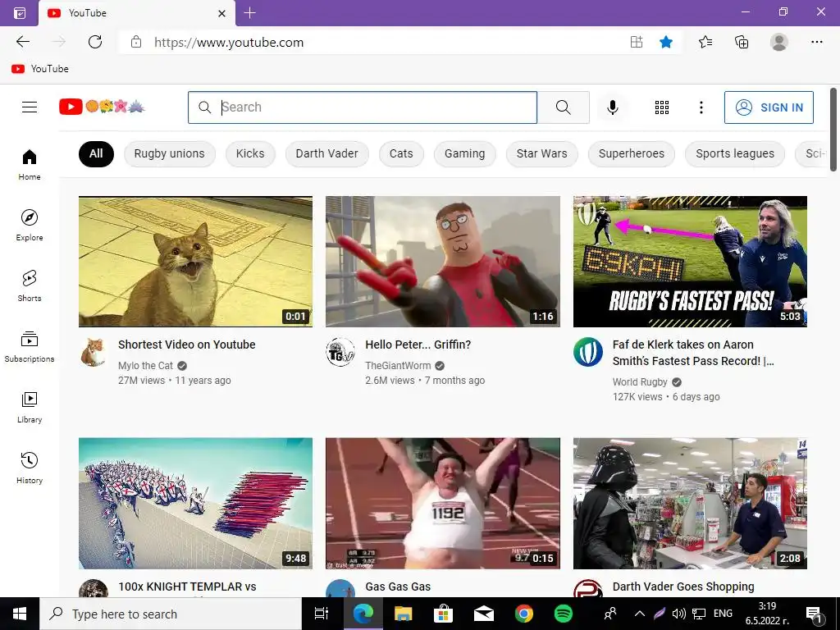The image size is (840, 630).
Task: Open the Gas Gas Gas video title
Action: click(x=398, y=587)
